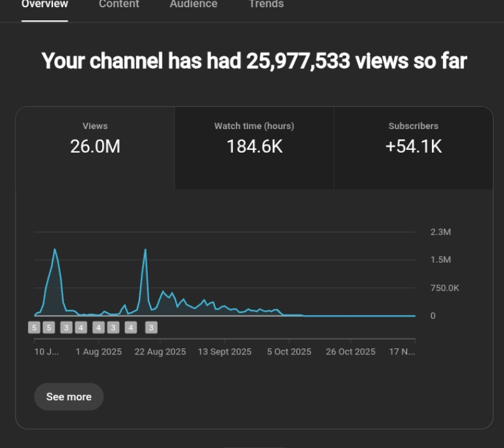Select the last marker labeled 4

[x=130, y=327]
